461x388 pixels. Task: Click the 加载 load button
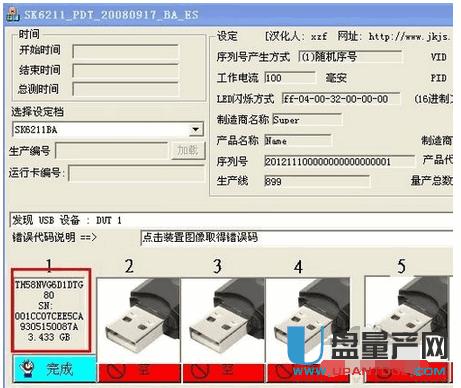188,150
